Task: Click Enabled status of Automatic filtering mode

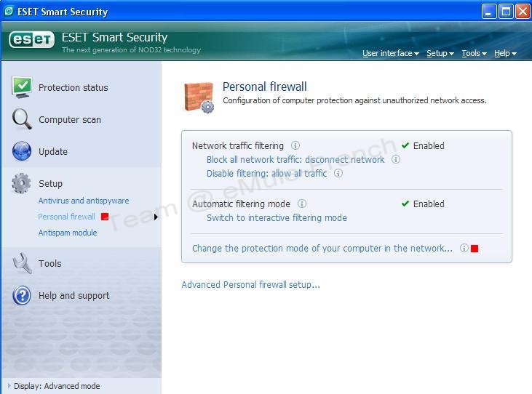Action: 429,204
